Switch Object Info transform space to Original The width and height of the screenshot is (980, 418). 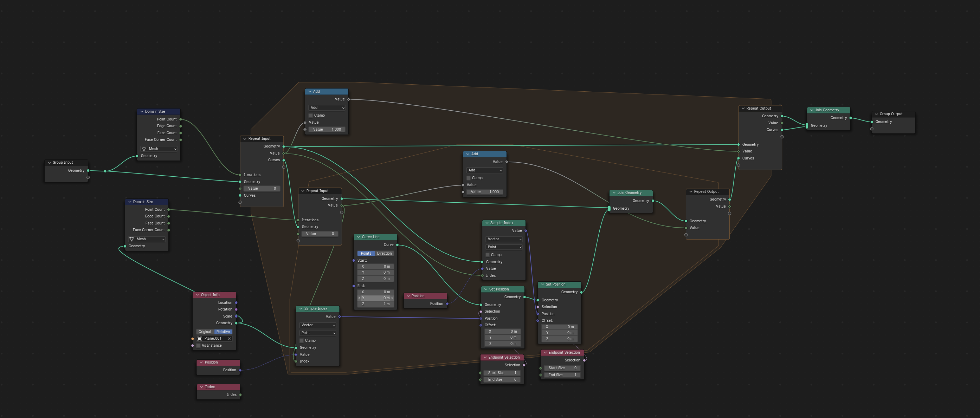(205, 332)
